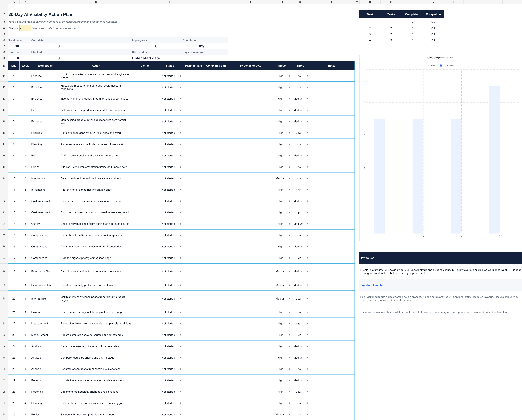The image size is (522, 420).
Task: Open Effort dropdown for Day 5 task
Action: click(x=307, y=121)
